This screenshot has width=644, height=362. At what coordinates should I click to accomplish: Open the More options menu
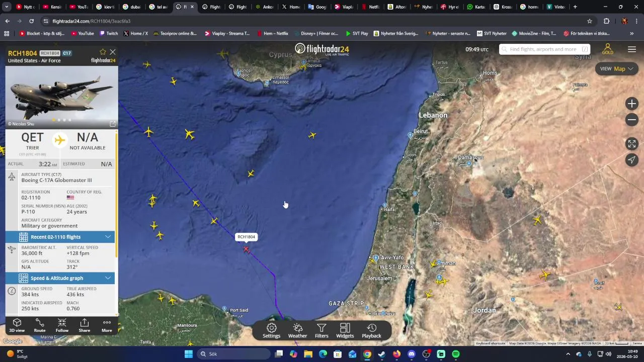(x=107, y=325)
